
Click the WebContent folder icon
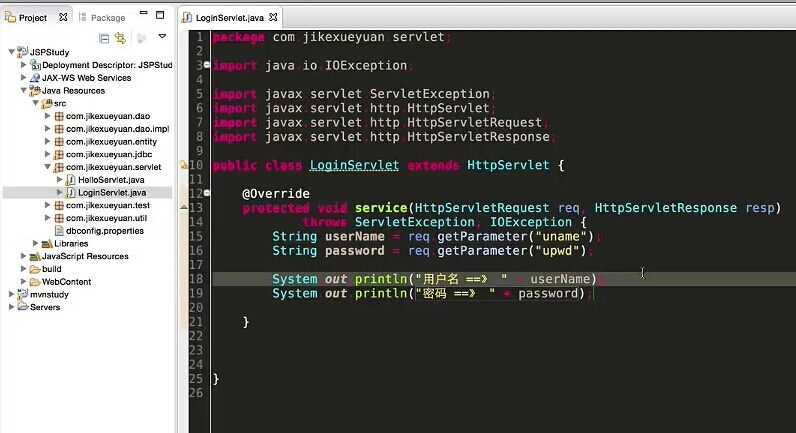point(35,281)
